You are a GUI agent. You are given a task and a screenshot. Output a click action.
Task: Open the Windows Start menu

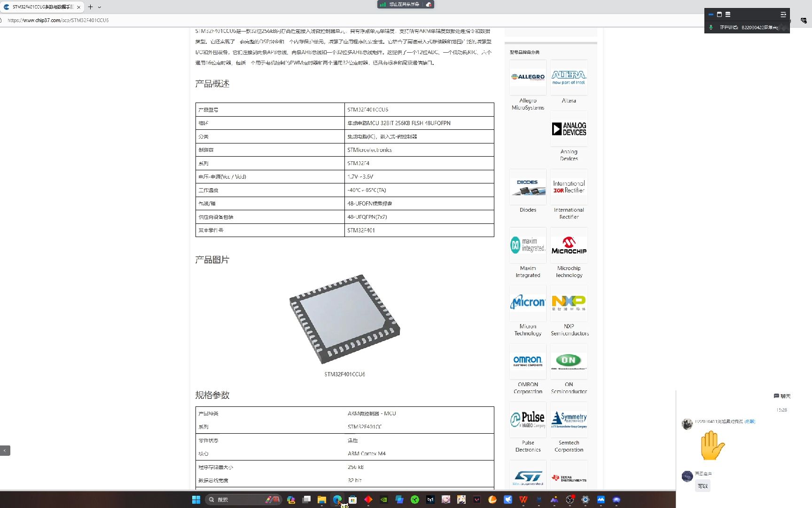196,500
